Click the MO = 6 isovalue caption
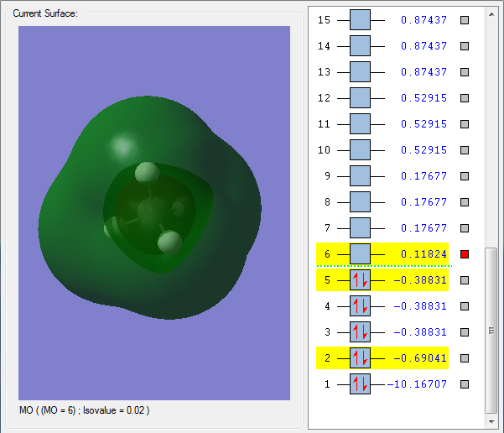The height and width of the screenshot is (433, 504). (x=84, y=410)
